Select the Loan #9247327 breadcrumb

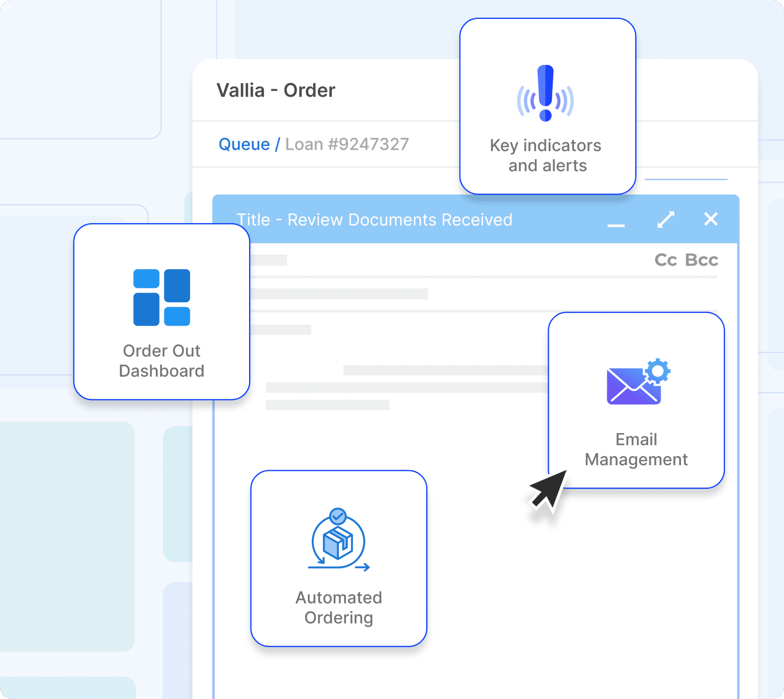pos(347,144)
